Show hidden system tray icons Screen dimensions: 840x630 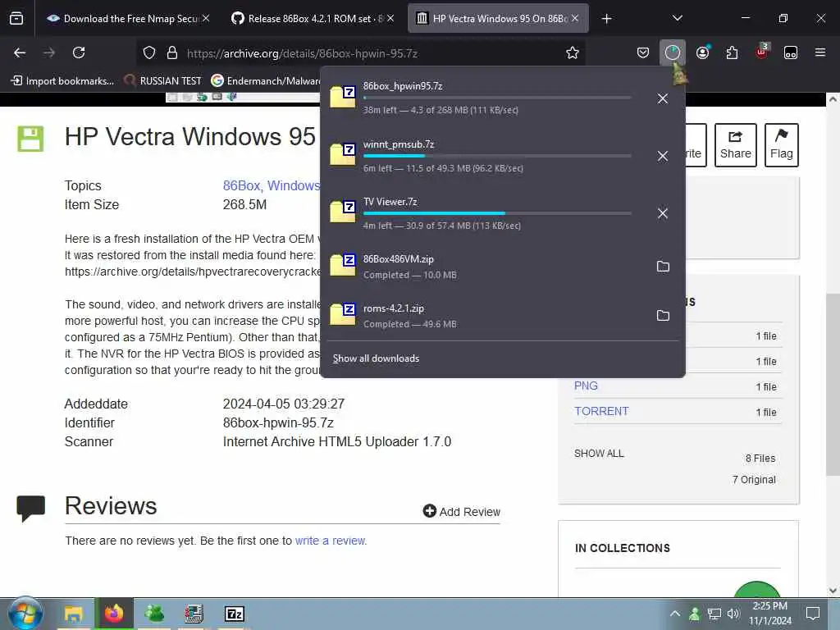(x=675, y=614)
